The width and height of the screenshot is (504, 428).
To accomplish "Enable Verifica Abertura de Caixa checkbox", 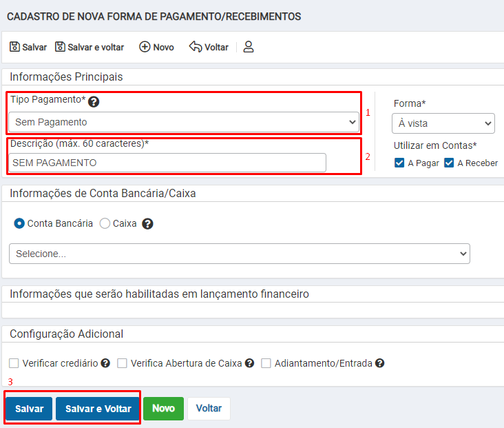I will 122,363.
